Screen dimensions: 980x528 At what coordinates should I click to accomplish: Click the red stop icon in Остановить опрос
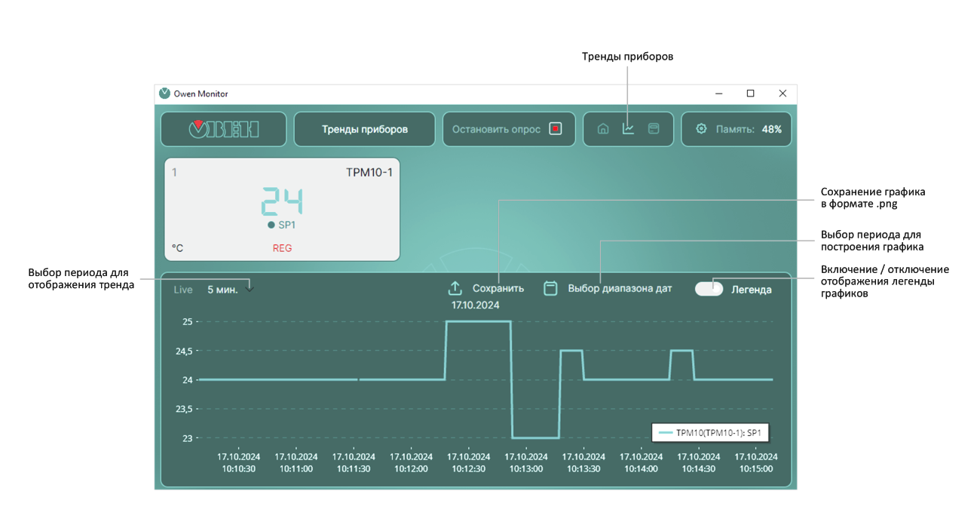[556, 129]
